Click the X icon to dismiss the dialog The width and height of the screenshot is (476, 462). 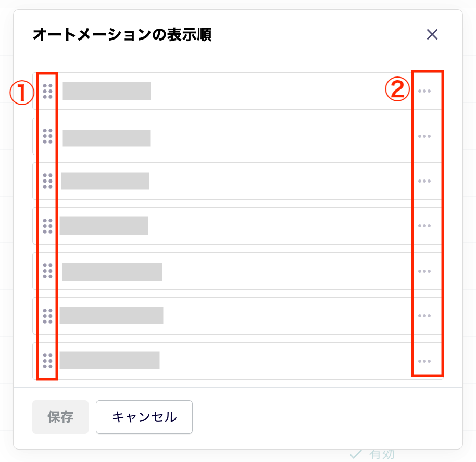[x=432, y=34]
